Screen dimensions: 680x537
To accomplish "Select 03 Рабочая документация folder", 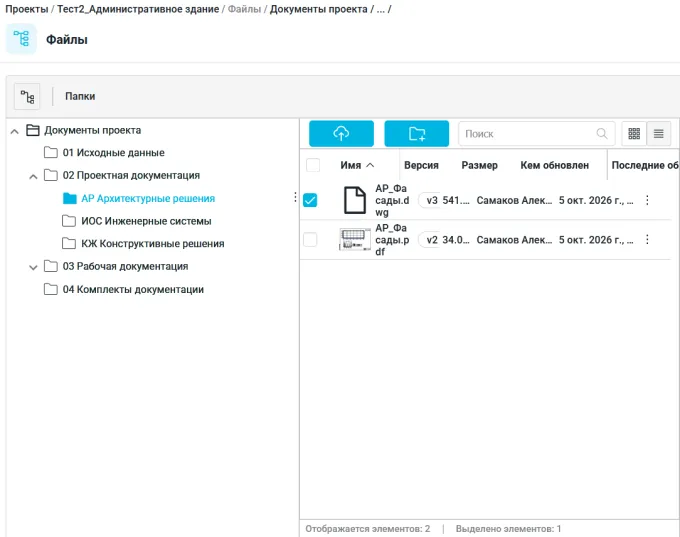I will point(125,266).
